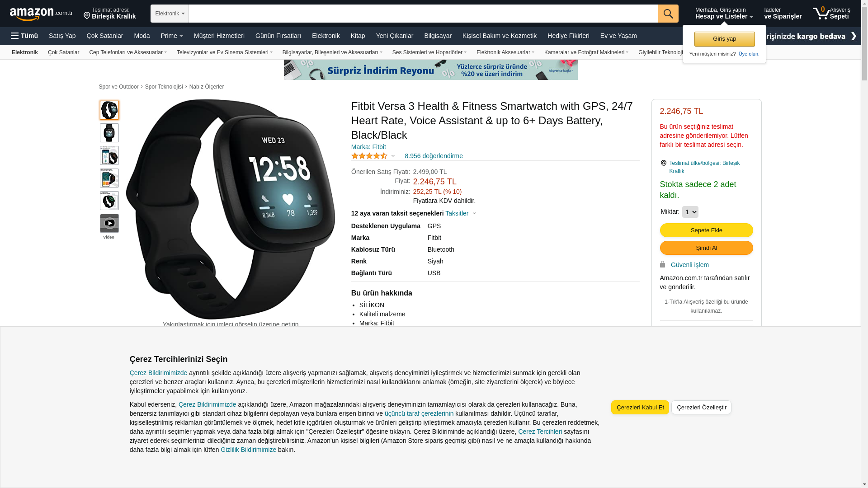The height and width of the screenshot is (488, 868).
Task: Open the Elektronik search category dropdown
Action: coord(170,14)
